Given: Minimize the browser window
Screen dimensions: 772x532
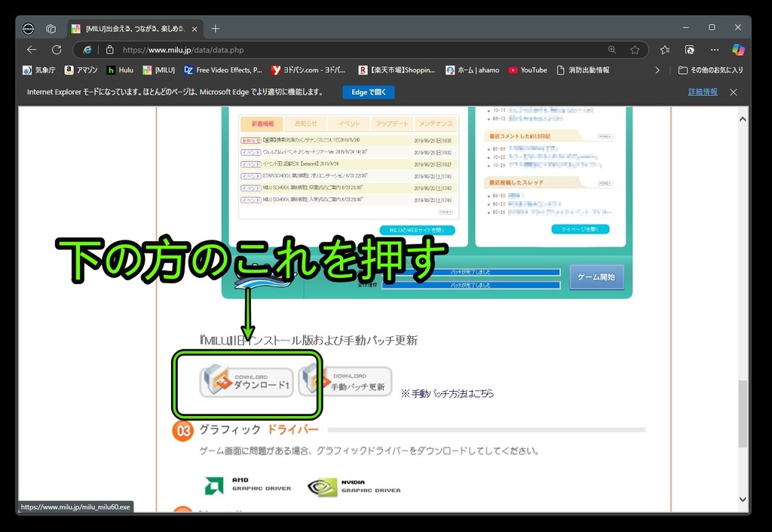Looking at the screenshot, I should tap(686, 28).
